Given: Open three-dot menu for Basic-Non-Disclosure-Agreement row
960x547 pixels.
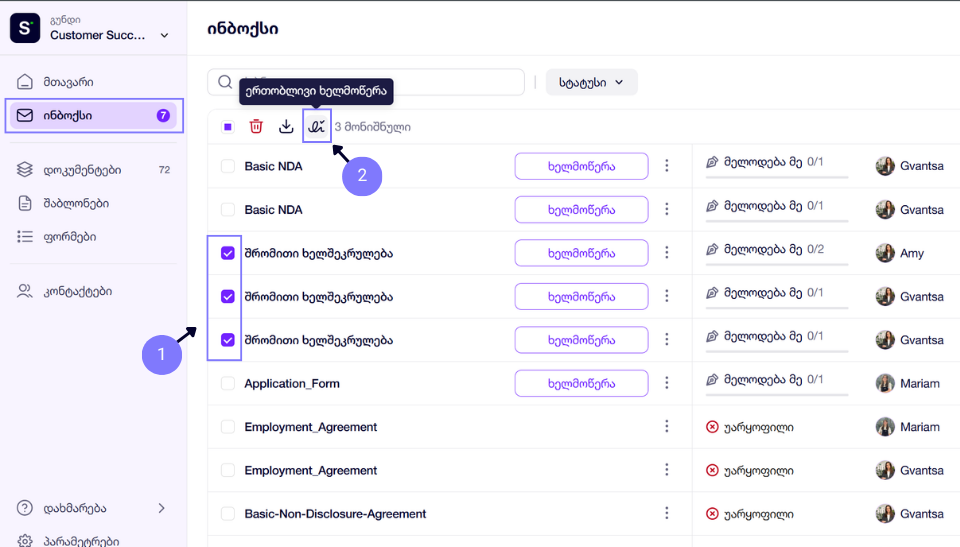Looking at the screenshot, I should (x=667, y=513).
